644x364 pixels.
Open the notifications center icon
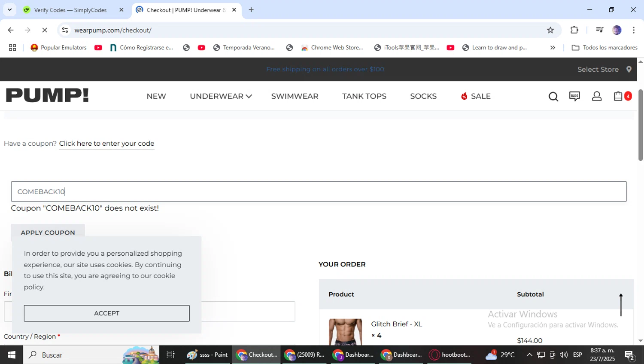(630, 355)
